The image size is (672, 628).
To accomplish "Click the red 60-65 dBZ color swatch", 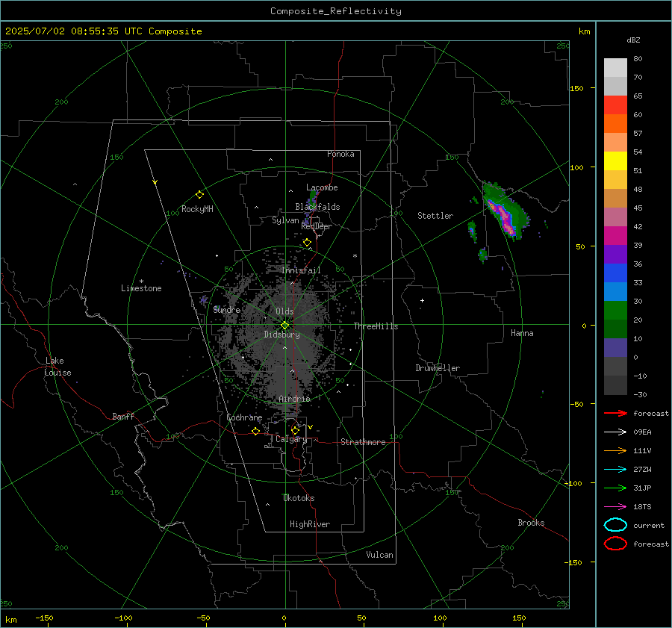I will [615, 105].
